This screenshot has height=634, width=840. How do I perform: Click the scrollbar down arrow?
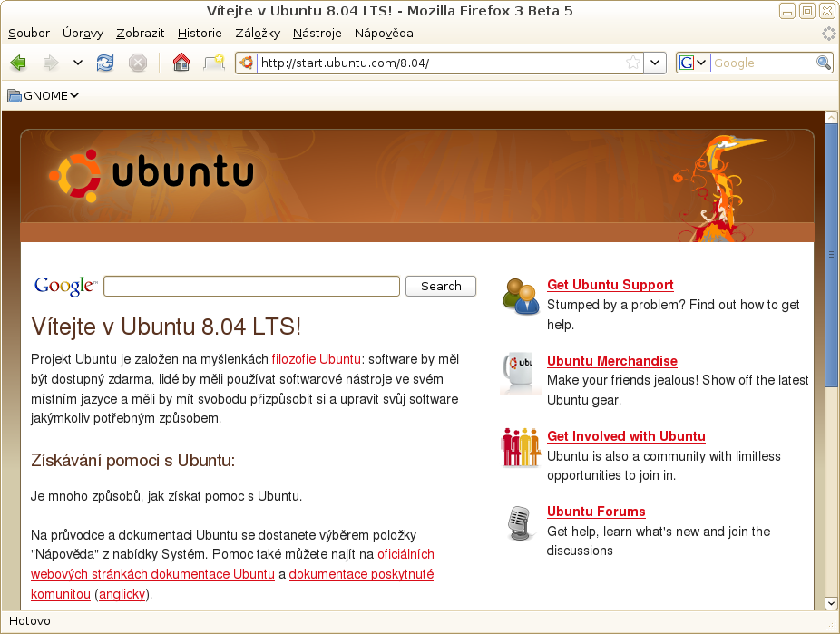pos(831,603)
